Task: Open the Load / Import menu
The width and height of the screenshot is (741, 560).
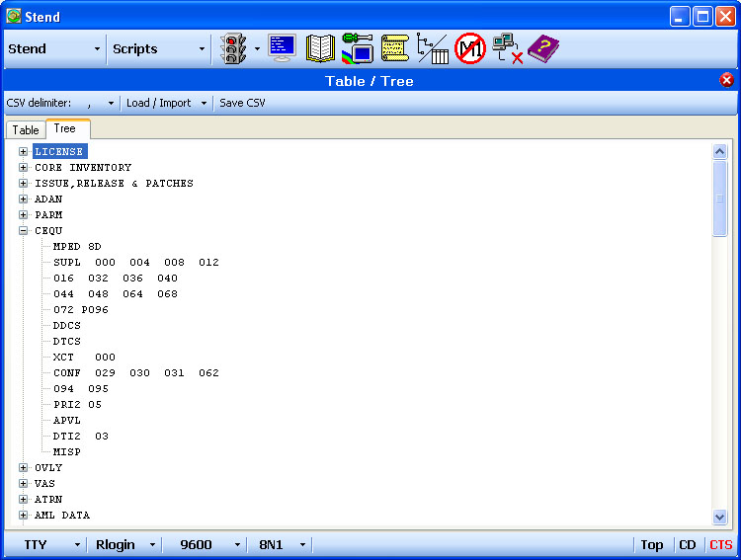Action: (x=166, y=103)
